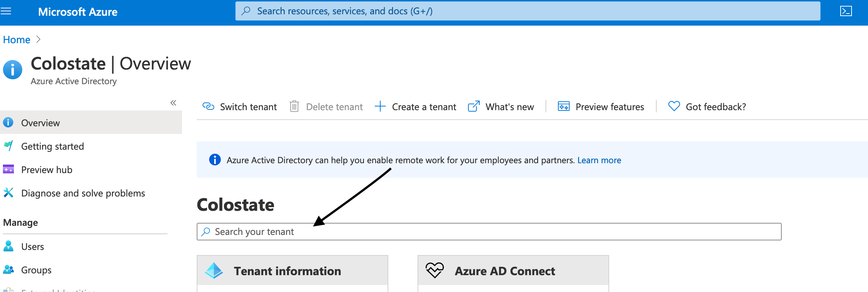Click the Manage section heading
Image resolution: width=868 pixels, height=292 pixels.
(20, 222)
